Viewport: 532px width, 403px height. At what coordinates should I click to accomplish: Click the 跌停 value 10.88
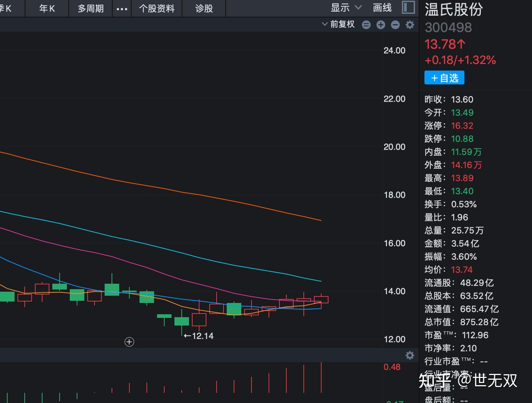(462, 139)
